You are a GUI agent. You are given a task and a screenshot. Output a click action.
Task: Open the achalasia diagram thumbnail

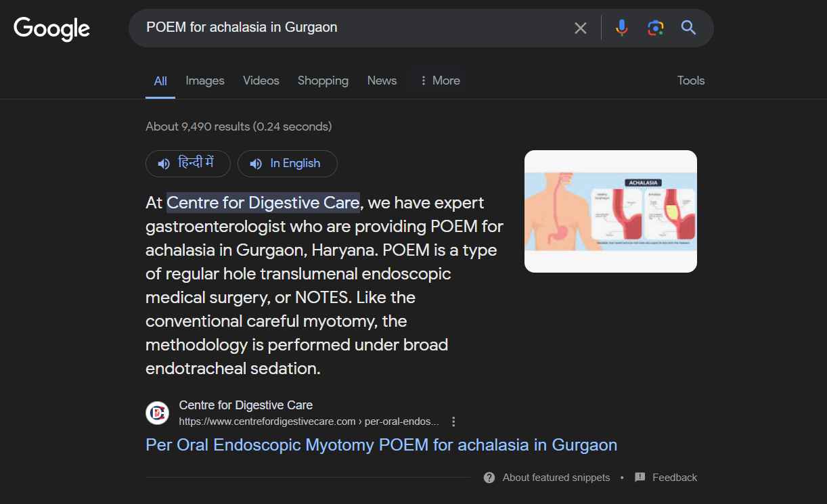pyautogui.click(x=610, y=211)
